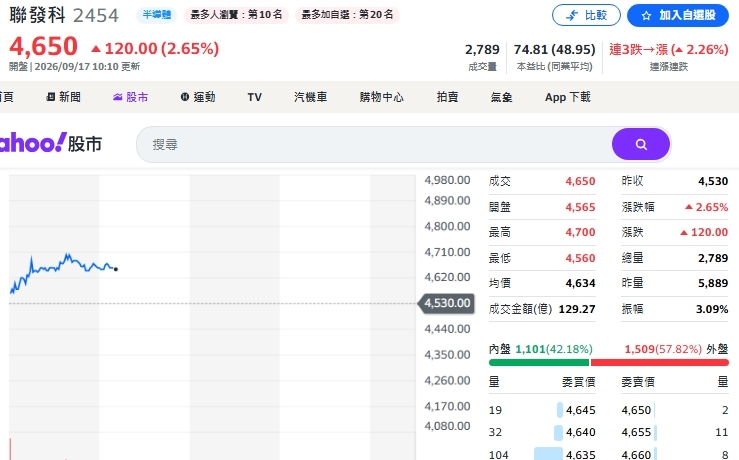
Task: Focus the 搜尋 search input field
Action: (x=375, y=144)
